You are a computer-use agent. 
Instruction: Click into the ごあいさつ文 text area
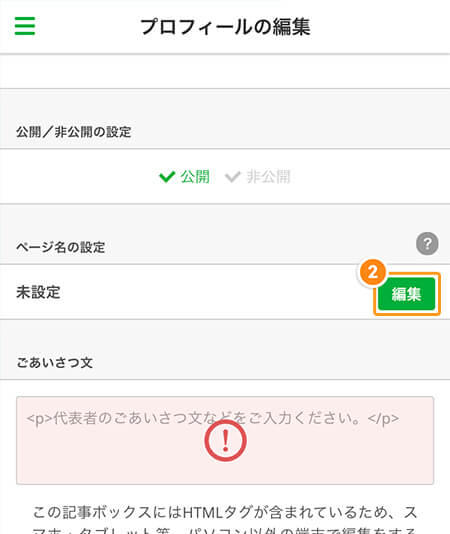[x=225, y=440]
